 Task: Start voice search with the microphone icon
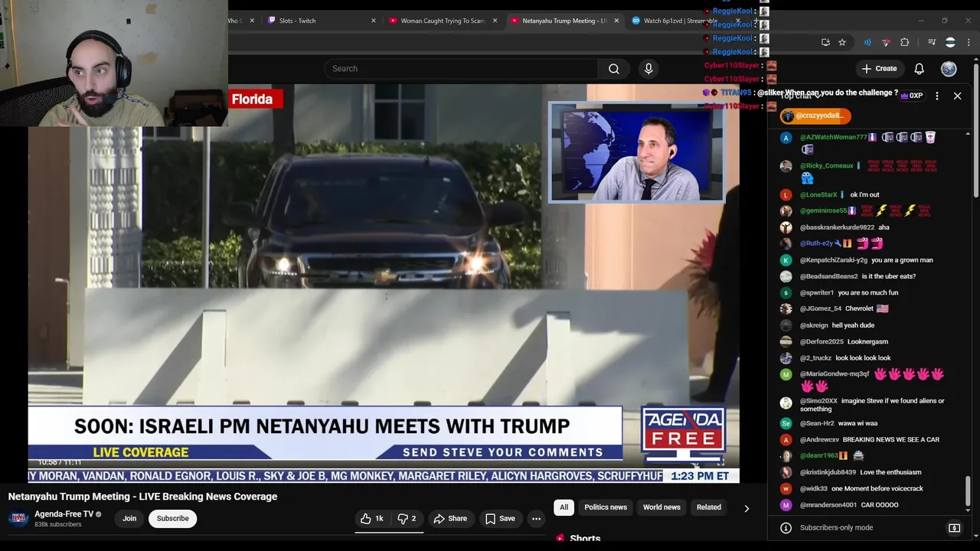pos(648,69)
